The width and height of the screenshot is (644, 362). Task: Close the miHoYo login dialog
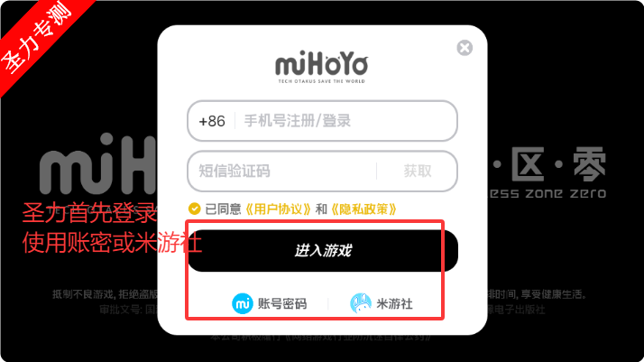coord(465,48)
